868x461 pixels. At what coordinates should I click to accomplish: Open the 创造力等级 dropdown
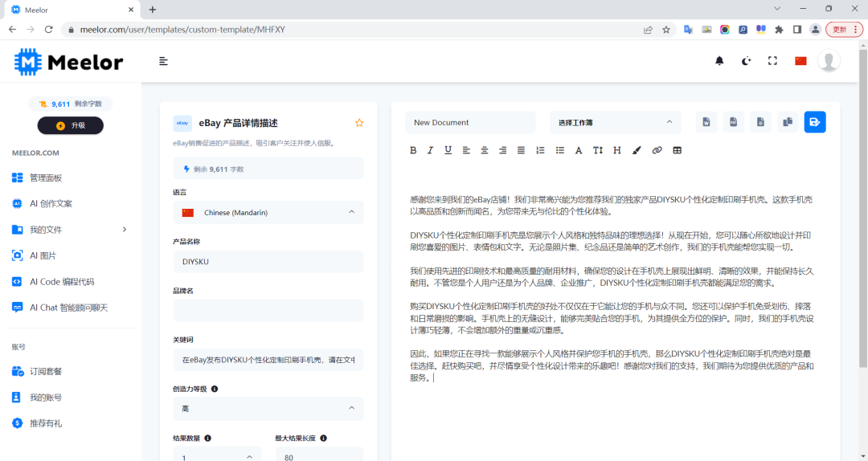(268, 409)
